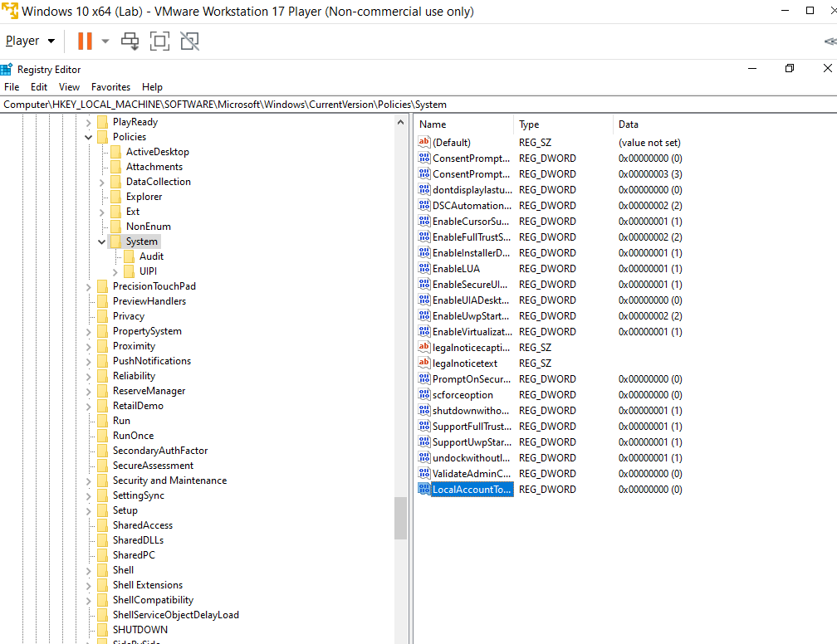The height and width of the screenshot is (644, 837).
Task: Expand the Shell Extensions key
Action: [89, 585]
